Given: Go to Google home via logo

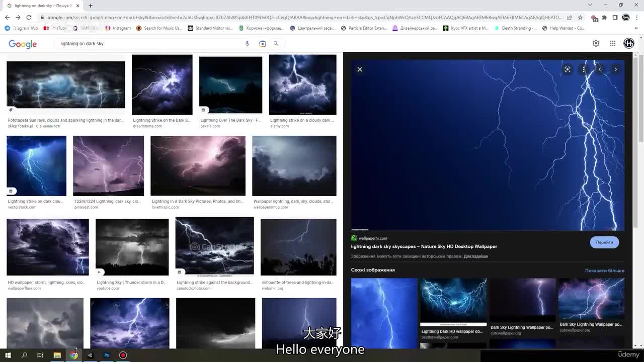Looking at the screenshot, I should (23, 44).
